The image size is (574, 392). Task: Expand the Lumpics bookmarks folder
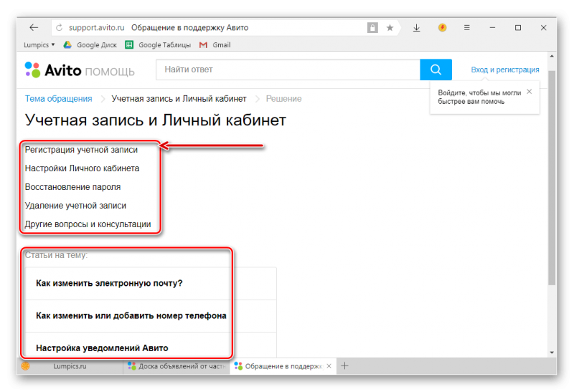[x=39, y=45]
